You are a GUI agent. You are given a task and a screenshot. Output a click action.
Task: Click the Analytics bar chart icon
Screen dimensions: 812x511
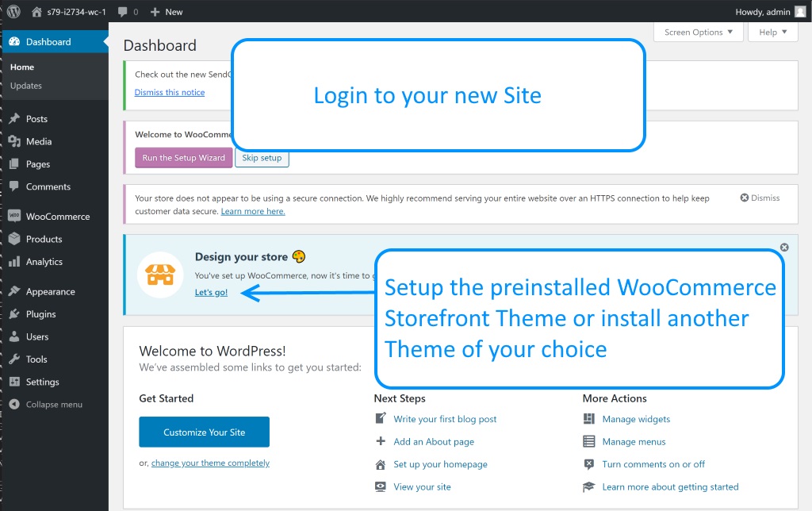coord(14,262)
